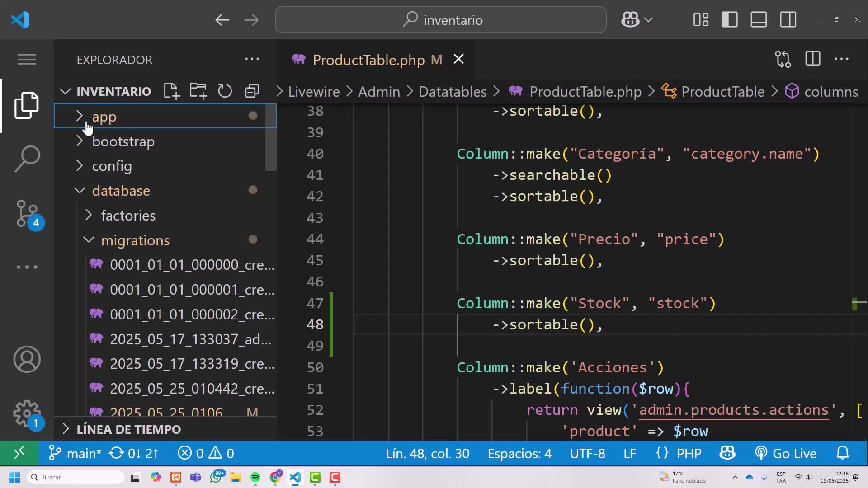Select the ProductTable.php editor tab

[x=375, y=60]
